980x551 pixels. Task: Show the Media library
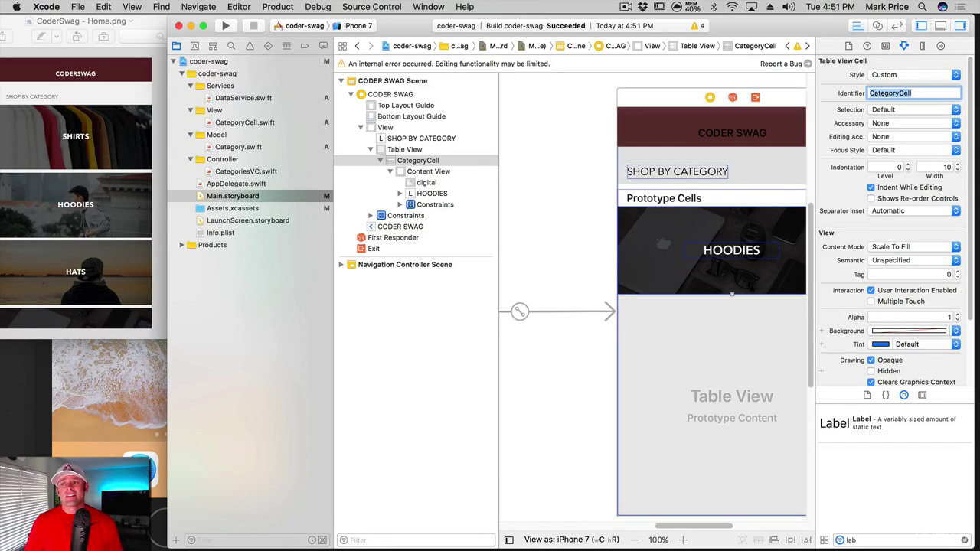(922, 395)
